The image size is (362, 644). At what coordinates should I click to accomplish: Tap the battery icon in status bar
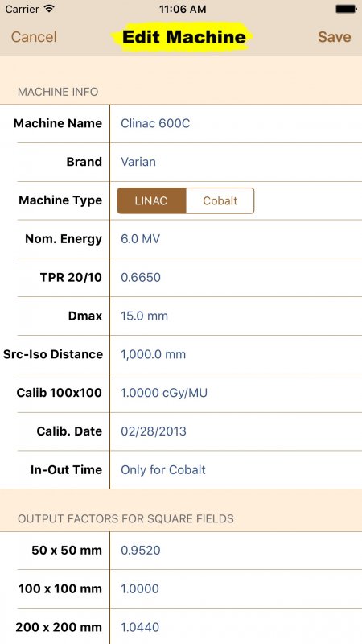click(346, 9)
